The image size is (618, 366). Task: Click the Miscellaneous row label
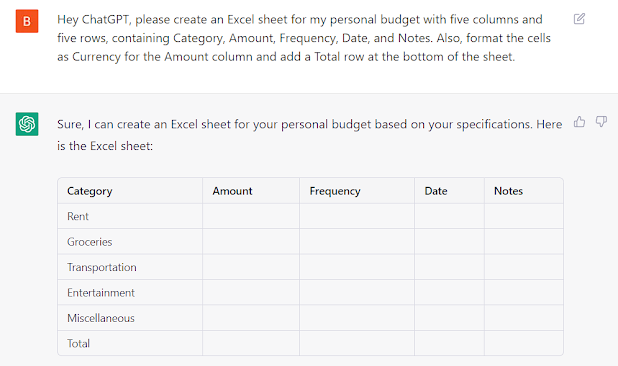(x=101, y=318)
